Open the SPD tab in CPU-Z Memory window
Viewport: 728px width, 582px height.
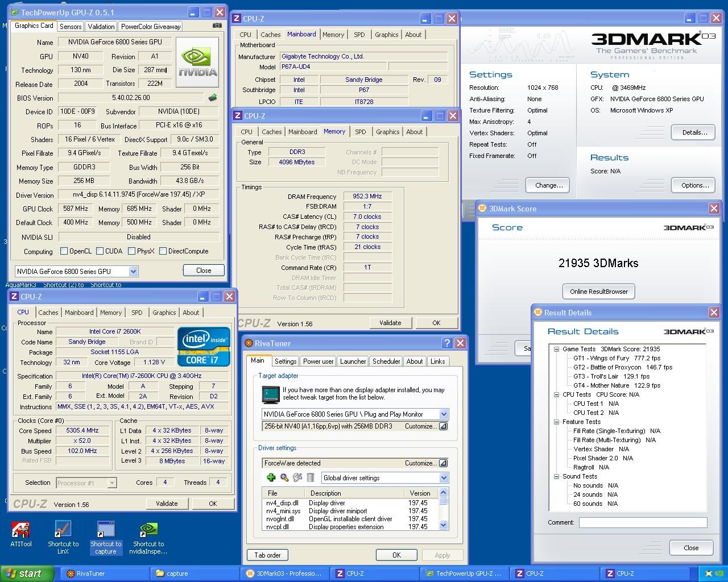pyautogui.click(x=361, y=132)
